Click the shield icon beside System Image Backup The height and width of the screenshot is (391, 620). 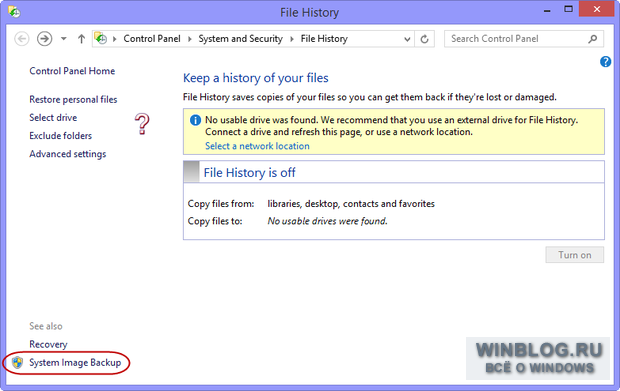coord(17,362)
